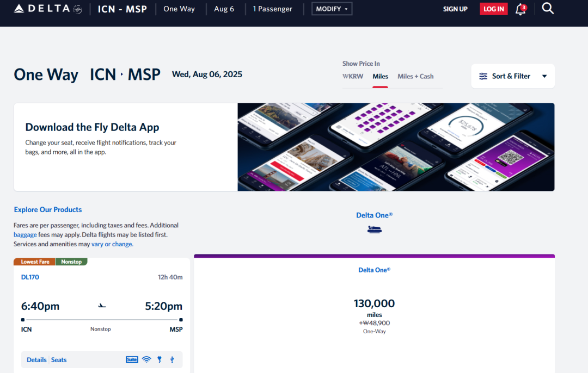Click the Suite amenity icon
This screenshot has height=373, width=588.
pyautogui.click(x=132, y=359)
